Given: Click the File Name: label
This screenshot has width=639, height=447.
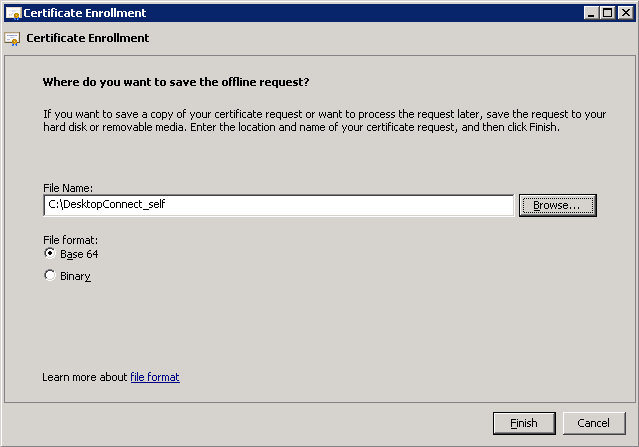Looking at the screenshot, I should click(68, 188).
